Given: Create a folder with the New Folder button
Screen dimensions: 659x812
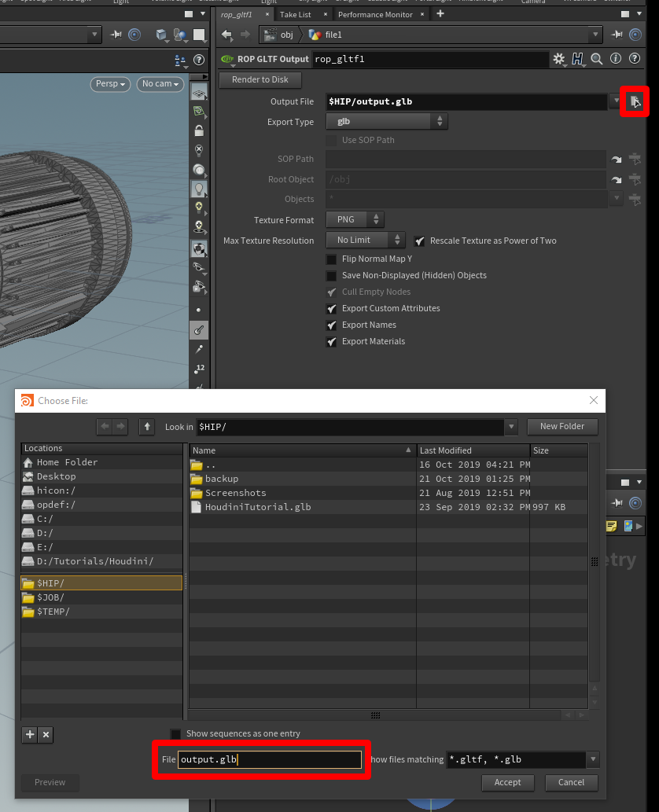Looking at the screenshot, I should coord(562,426).
